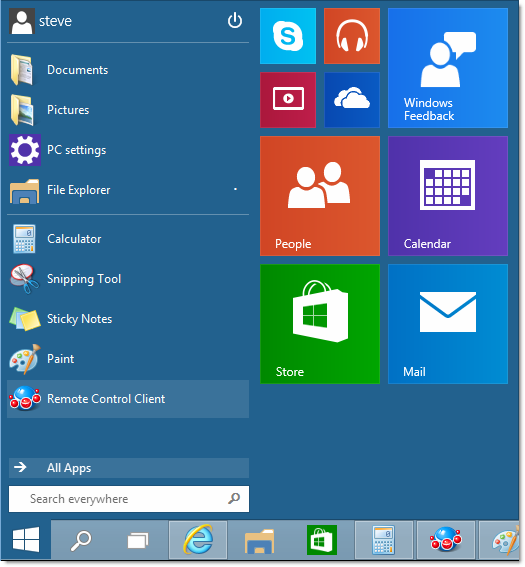Click the Paint palette icon in menu
The width and height of the screenshot is (525, 567).
coord(25,359)
